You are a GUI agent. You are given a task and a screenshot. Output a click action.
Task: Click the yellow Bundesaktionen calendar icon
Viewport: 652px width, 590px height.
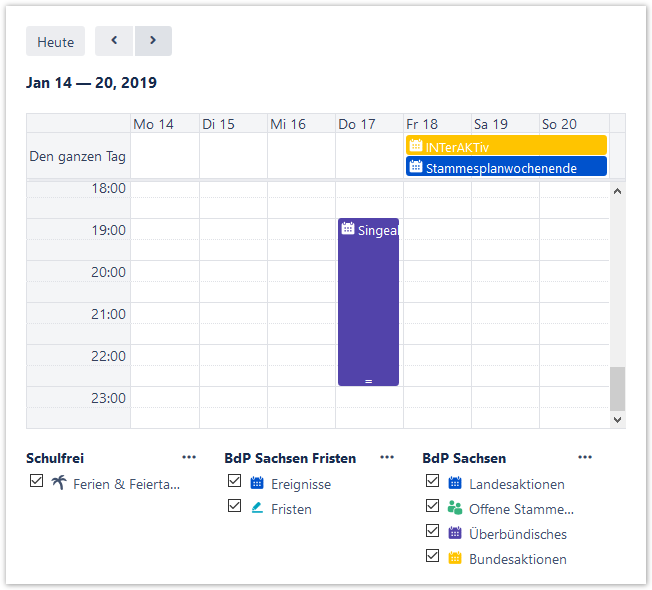pyautogui.click(x=455, y=558)
